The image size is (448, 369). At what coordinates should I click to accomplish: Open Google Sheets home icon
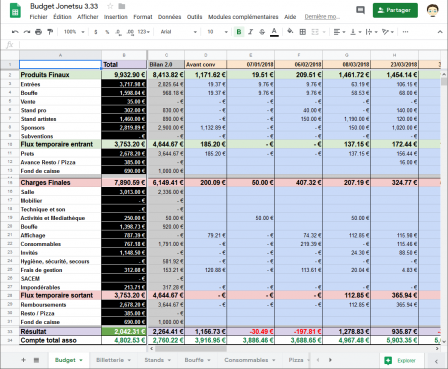15,10
